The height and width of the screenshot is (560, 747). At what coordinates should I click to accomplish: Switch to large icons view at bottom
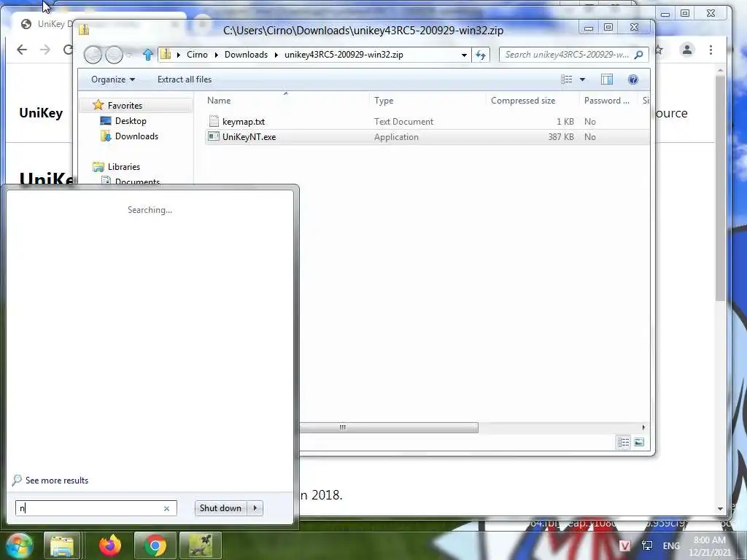pos(639,443)
